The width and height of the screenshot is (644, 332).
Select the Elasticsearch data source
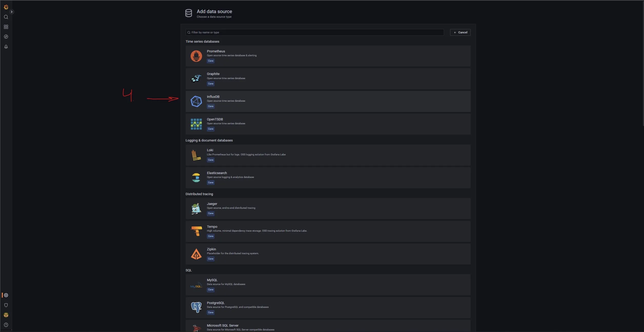tap(328, 178)
